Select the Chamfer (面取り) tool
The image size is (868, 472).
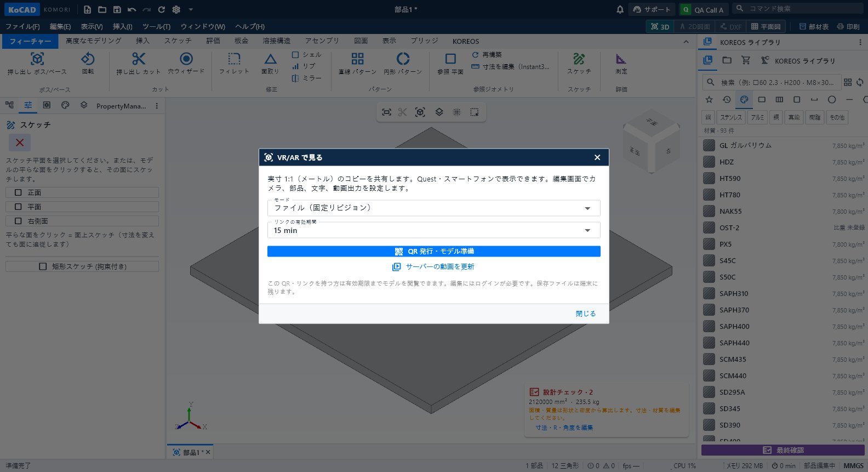pyautogui.click(x=270, y=63)
